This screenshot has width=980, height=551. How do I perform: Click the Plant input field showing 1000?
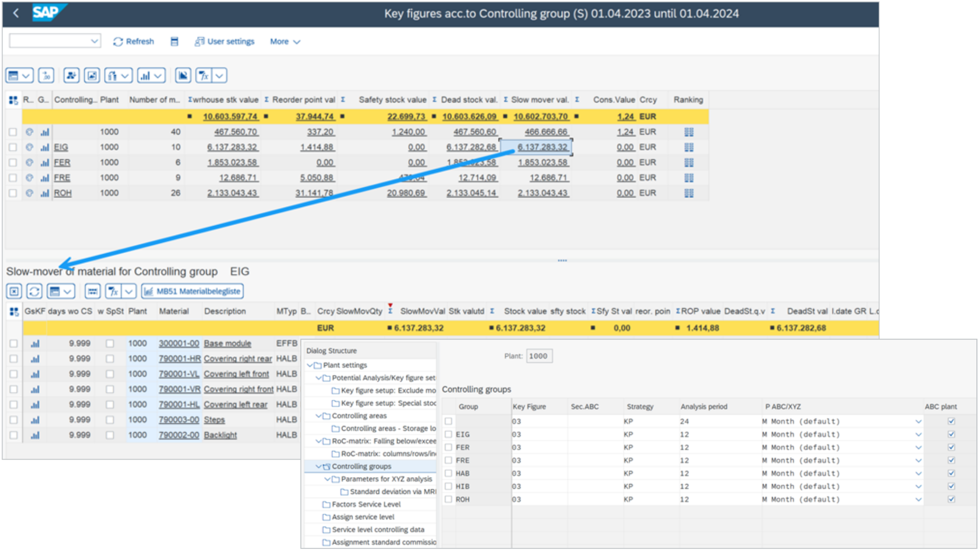539,356
